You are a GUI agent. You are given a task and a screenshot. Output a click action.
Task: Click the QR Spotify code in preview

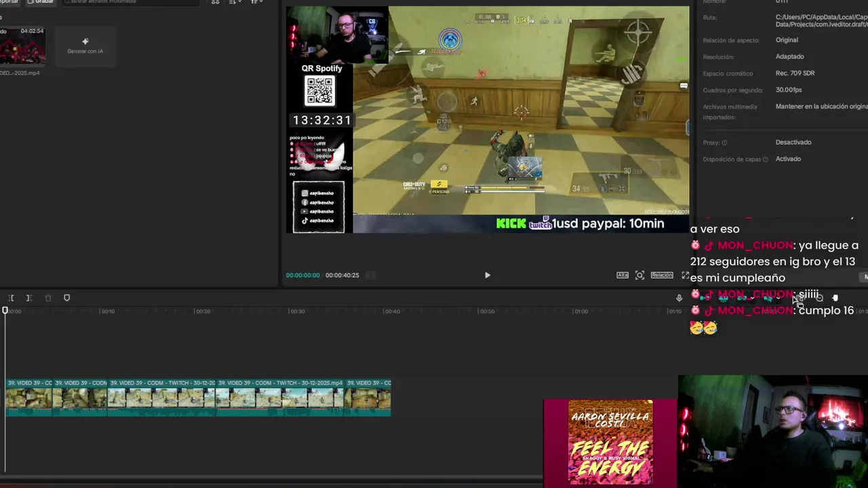click(319, 91)
